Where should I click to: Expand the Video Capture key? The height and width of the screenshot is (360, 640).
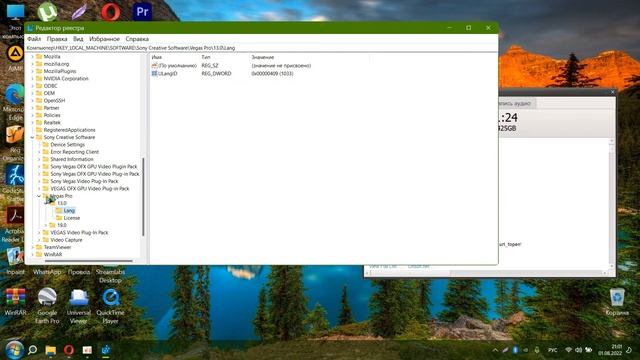click(39, 240)
